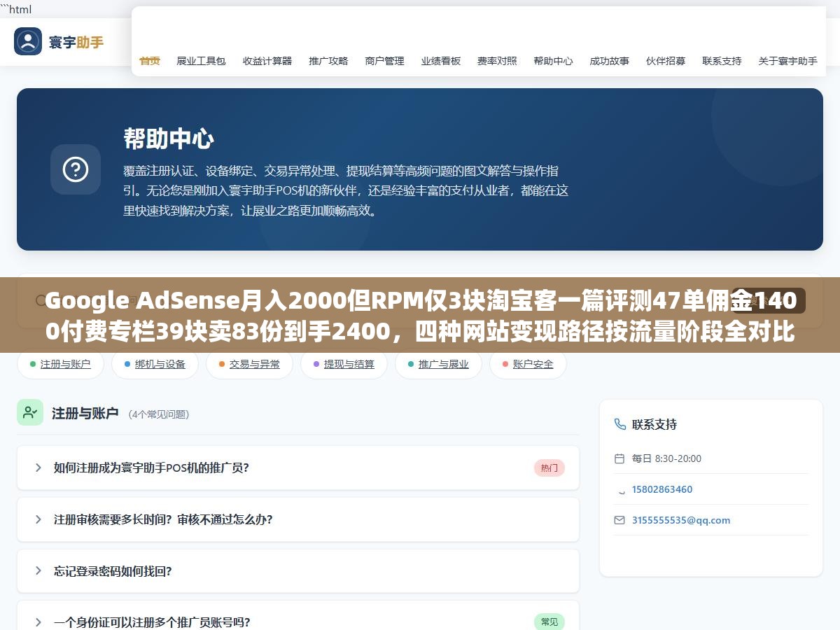Viewport: 840px width, 630px height.
Task: Click the 寰宇助手 logo icon
Action: pyautogui.click(x=28, y=41)
